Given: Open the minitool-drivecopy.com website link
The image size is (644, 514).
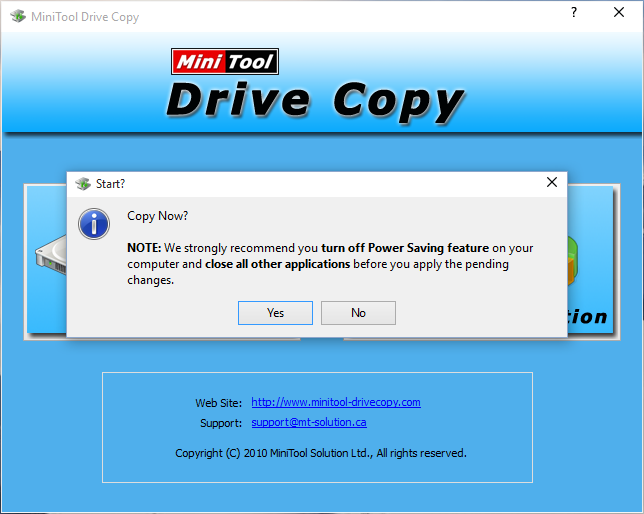Looking at the screenshot, I should (336, 402).
